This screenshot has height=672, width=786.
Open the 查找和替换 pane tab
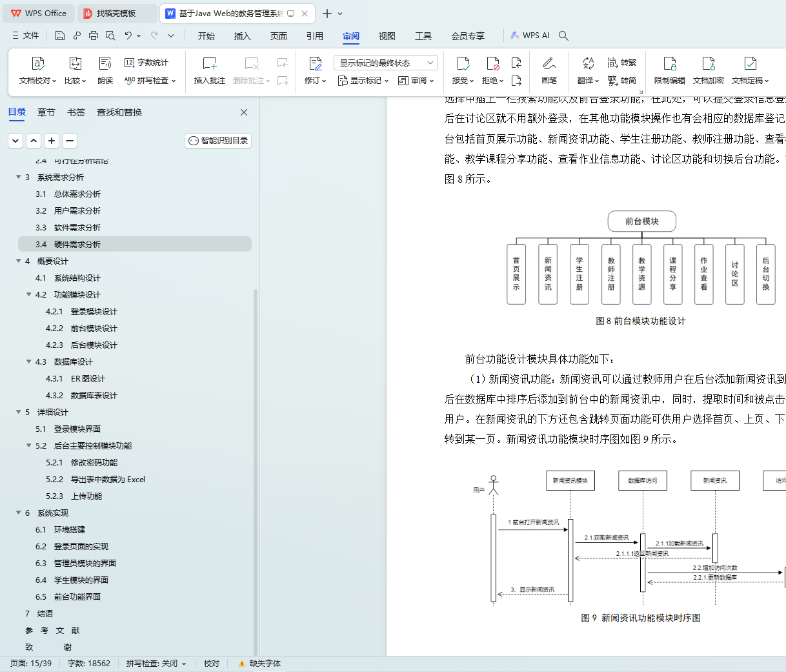(x=119, y=112)
